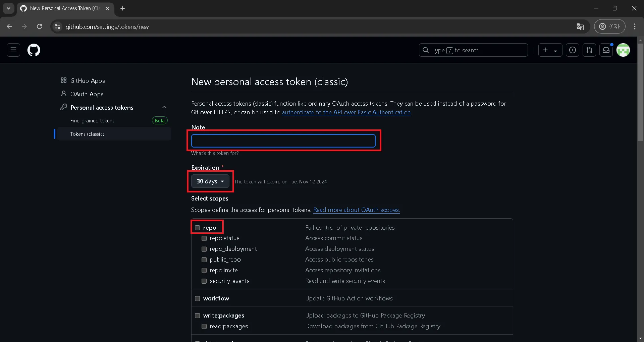Focus the Note text field
This screenshot has width=644, height=342.
point(283,141)
